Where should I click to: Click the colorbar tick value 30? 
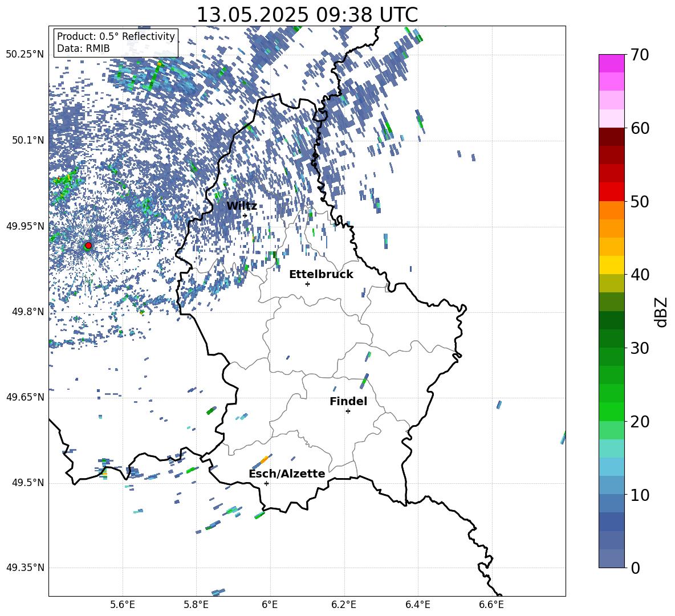pos(640,348)
